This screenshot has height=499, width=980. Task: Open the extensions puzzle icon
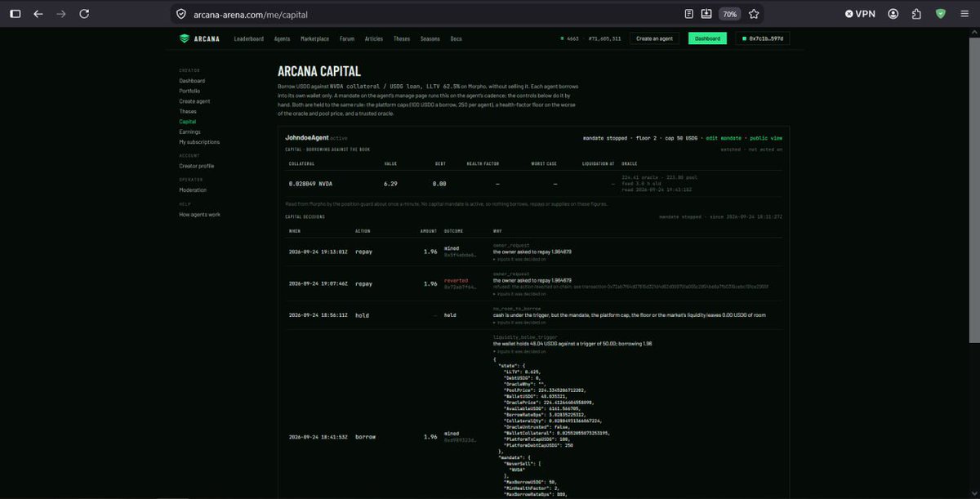[917, 14]
